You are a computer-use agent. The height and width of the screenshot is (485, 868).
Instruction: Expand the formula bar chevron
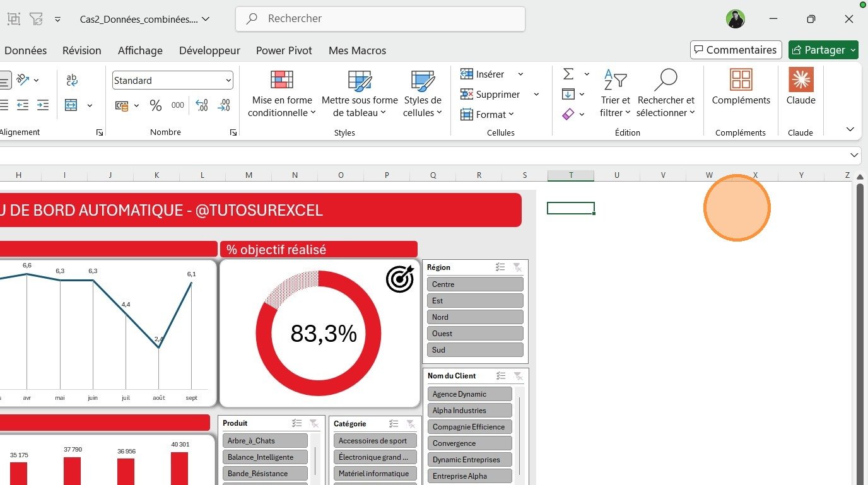(854, 155)
